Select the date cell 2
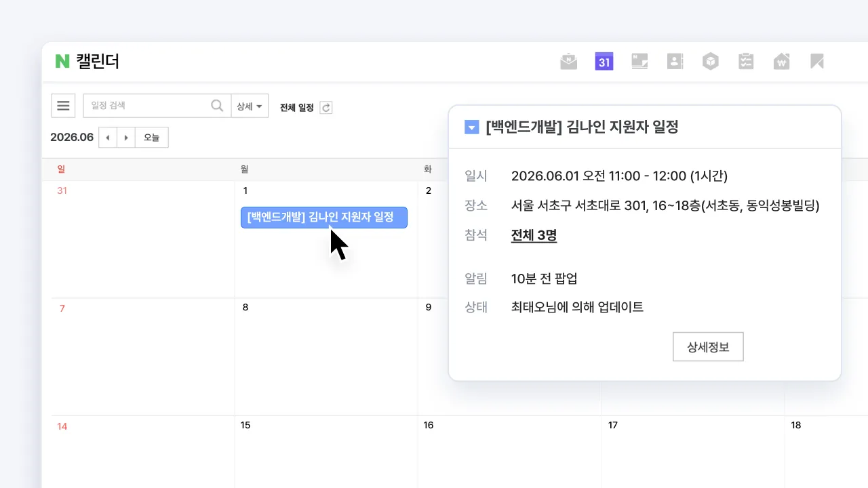This screenshot has width=868, height=488. pos(429,191)
